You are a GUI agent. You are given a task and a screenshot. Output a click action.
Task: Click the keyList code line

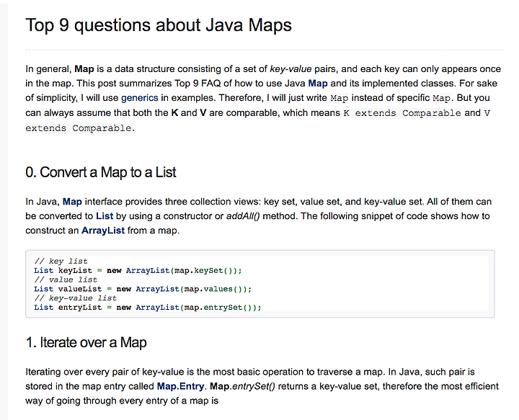pyautogui.click(x=138, y=271)
